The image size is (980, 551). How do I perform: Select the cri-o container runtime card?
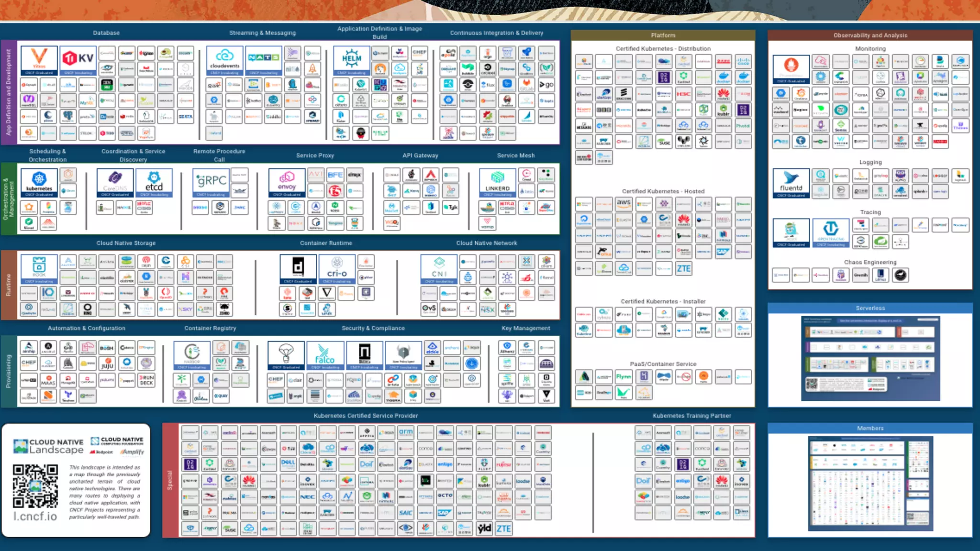337,269
